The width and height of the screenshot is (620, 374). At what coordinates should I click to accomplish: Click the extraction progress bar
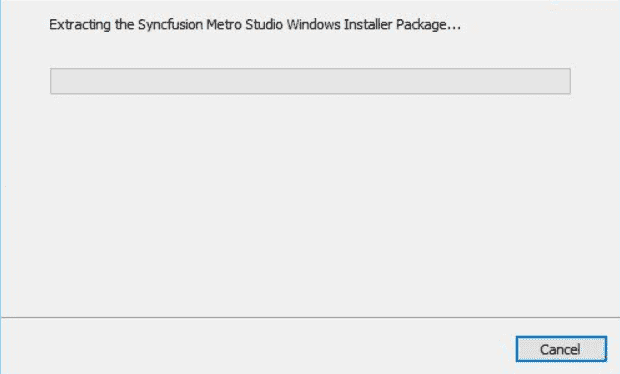pyautogui.click(x=310, y=81)
